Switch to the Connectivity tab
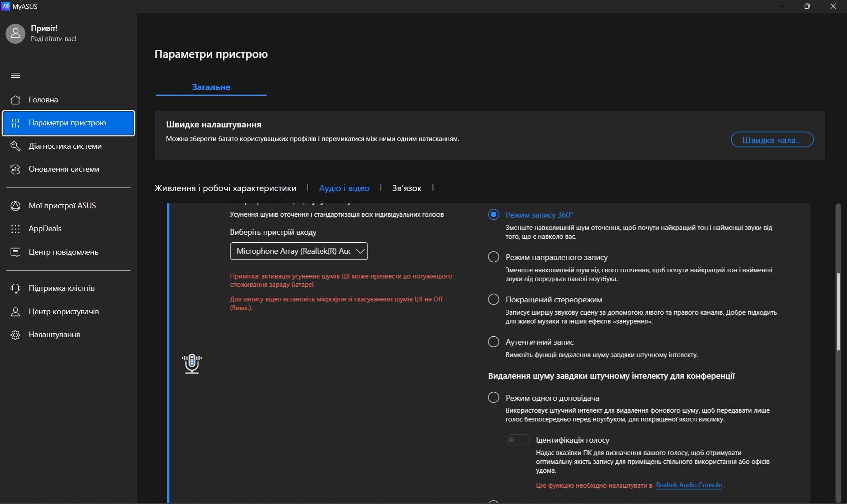Screen dimensions: 847x504 pos(407,188)
